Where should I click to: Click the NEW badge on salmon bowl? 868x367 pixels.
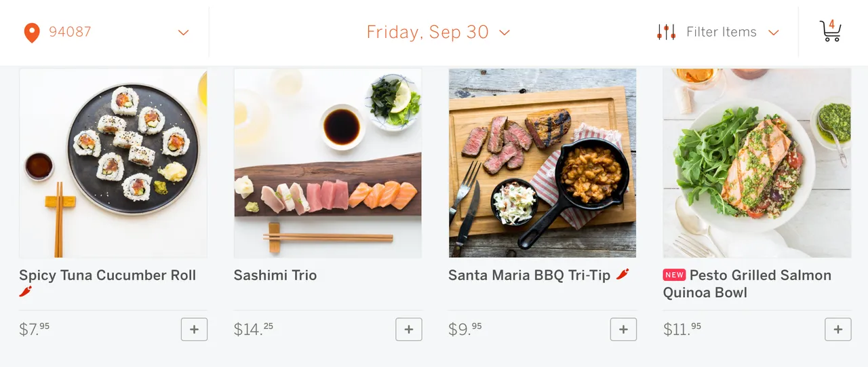(675, 275)
